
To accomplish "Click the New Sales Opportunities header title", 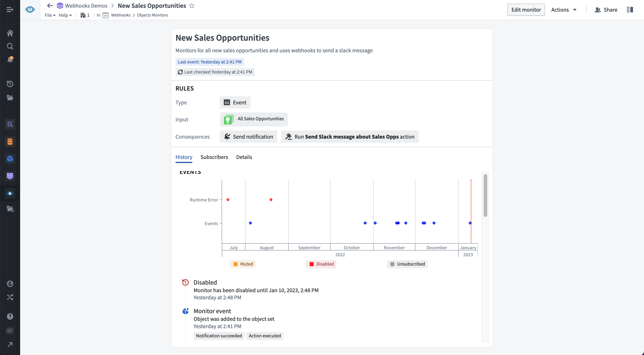I will click(x=152, y=6).
